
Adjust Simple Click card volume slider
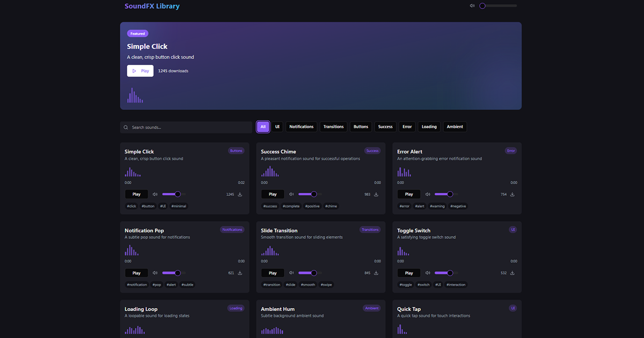[174, 194]
